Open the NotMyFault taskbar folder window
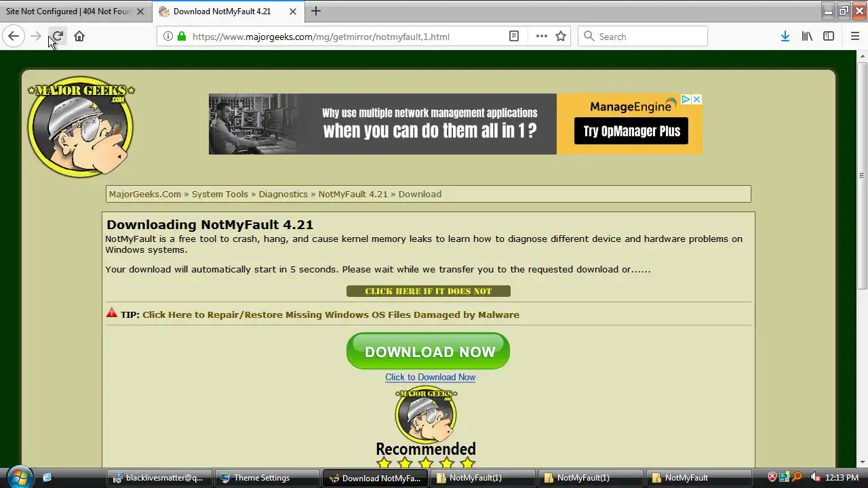Screen dimensions: 868x488 pos(698,477)
